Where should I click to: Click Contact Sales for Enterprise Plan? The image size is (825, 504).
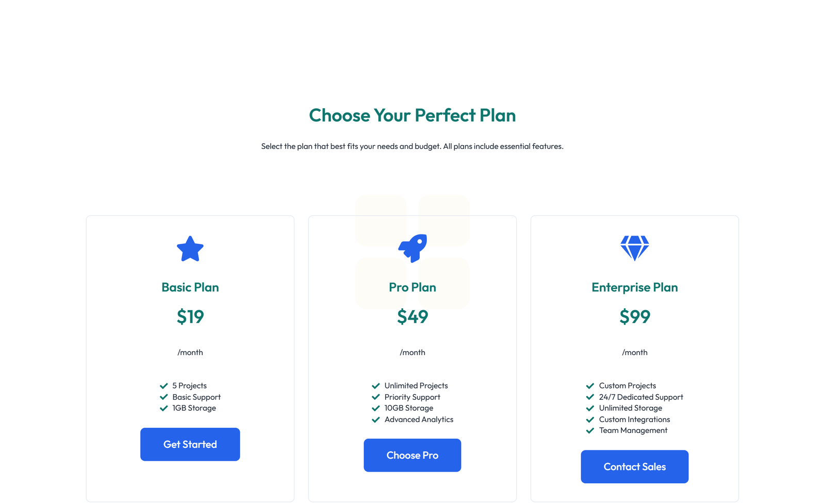pyautogui.click(x=634, y=466)
